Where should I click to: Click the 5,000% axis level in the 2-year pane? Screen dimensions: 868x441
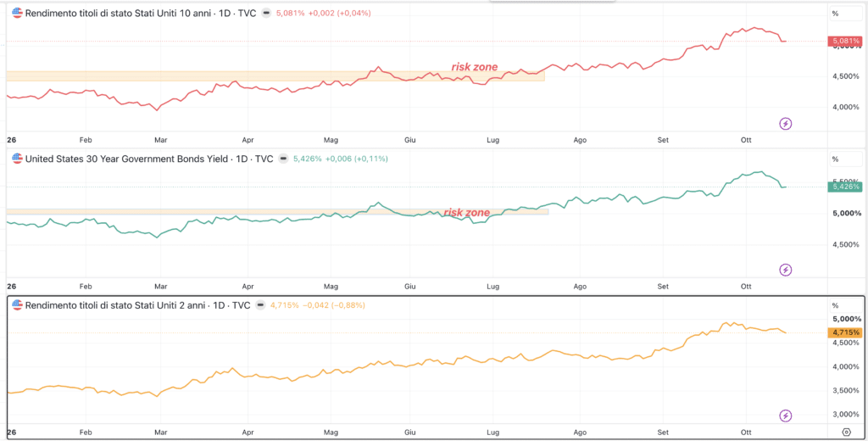[847, 319]
